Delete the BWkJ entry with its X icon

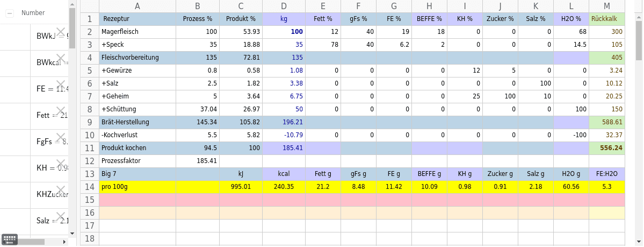pos(61,31)
